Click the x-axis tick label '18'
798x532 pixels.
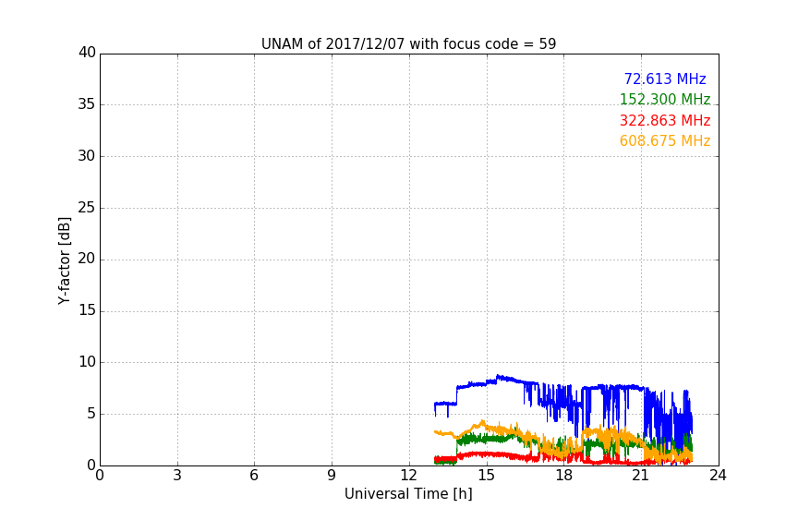pos(563,476)
